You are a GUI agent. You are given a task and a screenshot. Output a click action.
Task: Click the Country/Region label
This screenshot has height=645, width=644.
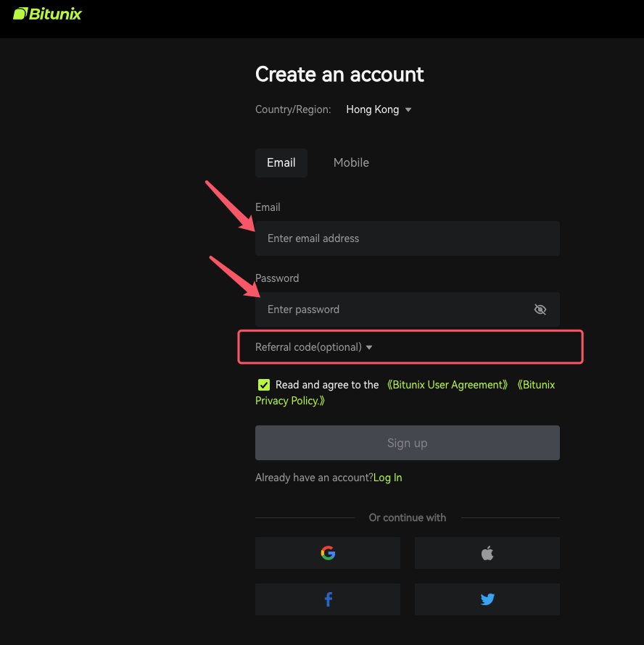293,109
